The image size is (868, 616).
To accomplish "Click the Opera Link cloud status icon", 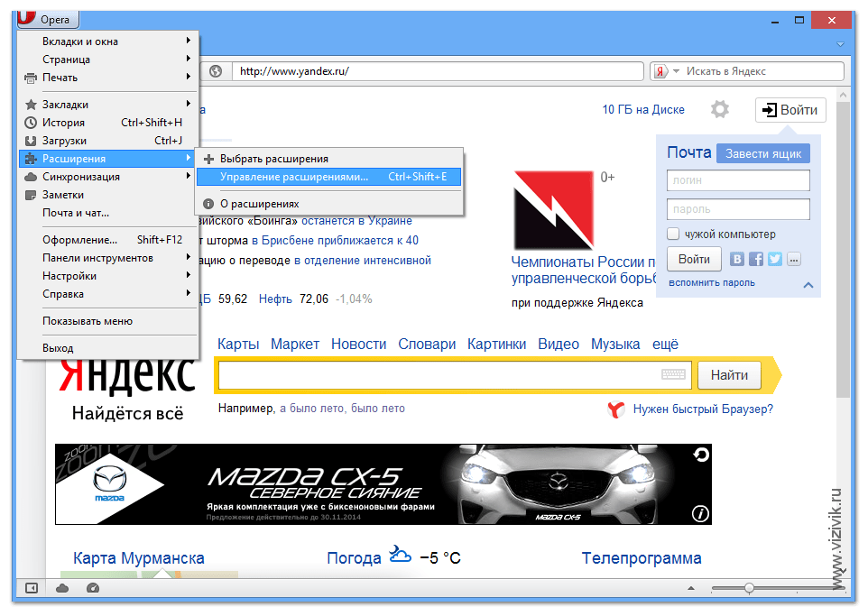I will click(62, 588).
